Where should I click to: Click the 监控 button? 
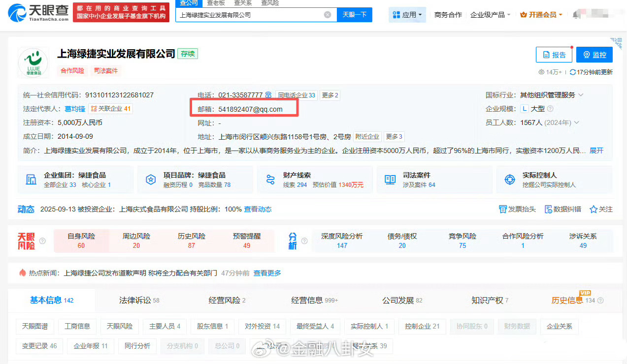594,55
